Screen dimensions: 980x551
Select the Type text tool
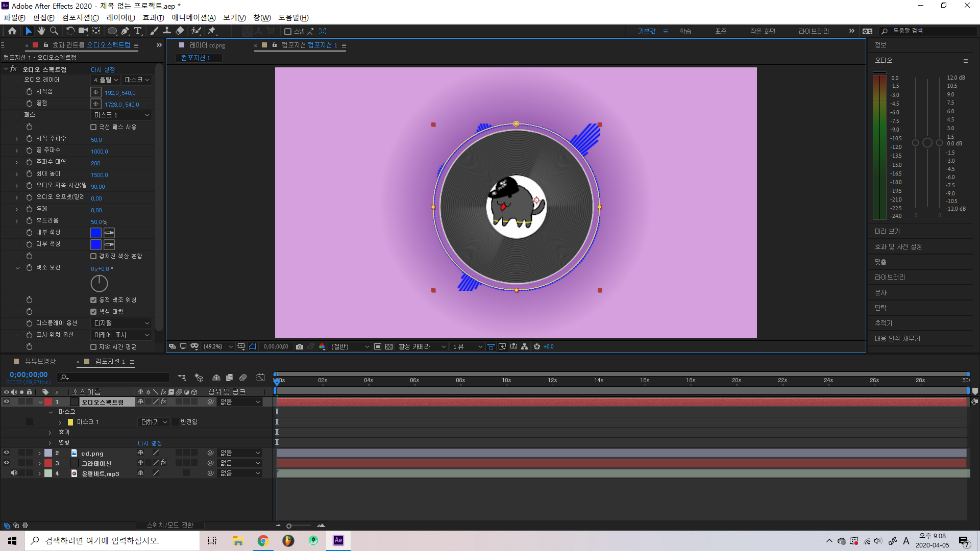[x=138, y=31]
